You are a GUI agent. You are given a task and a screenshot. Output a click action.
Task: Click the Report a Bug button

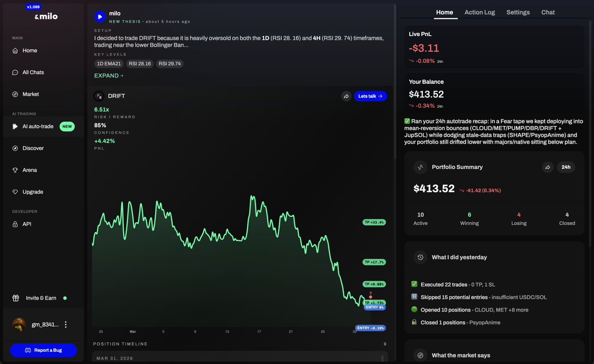click(44, 350)
